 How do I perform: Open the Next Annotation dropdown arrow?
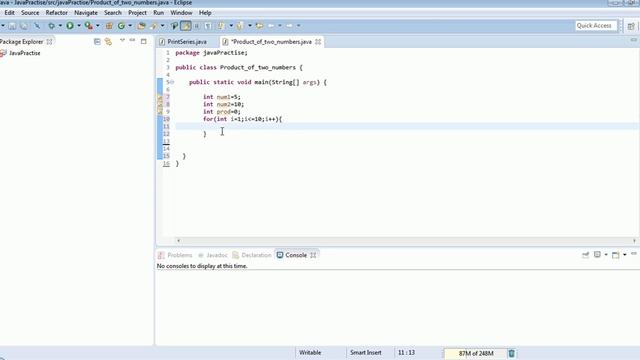tap(231, 26)
